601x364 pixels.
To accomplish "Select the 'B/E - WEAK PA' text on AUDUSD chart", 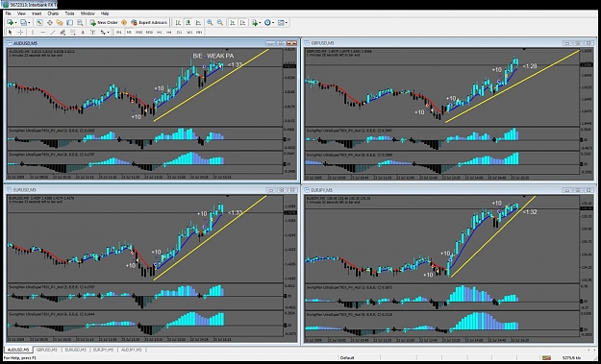I will [x=213, y=56].
